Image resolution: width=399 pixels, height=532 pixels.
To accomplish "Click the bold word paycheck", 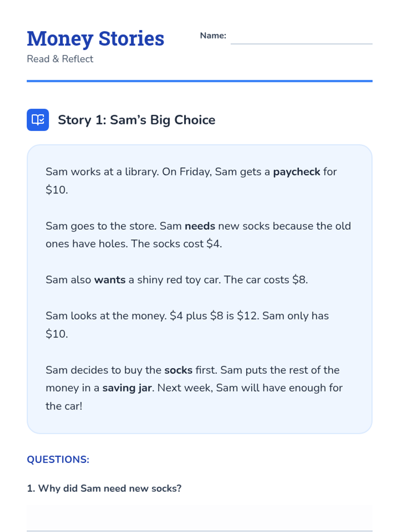I will coord(296,172).
